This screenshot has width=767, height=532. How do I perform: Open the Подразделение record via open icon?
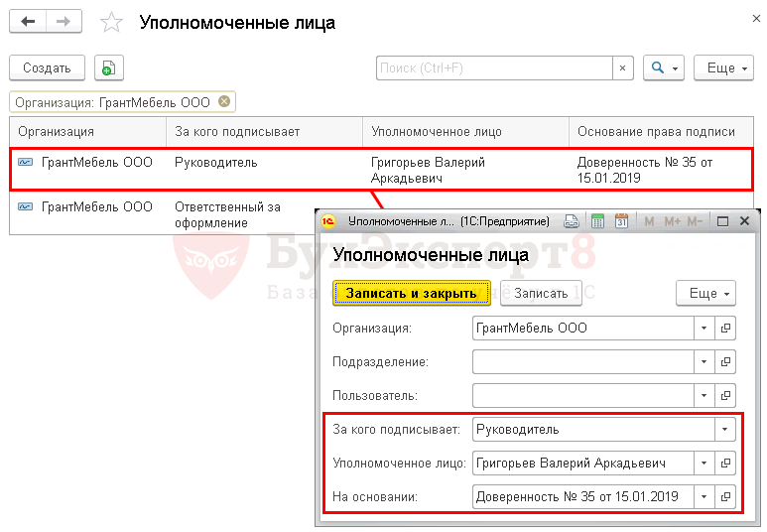(725, 361)
